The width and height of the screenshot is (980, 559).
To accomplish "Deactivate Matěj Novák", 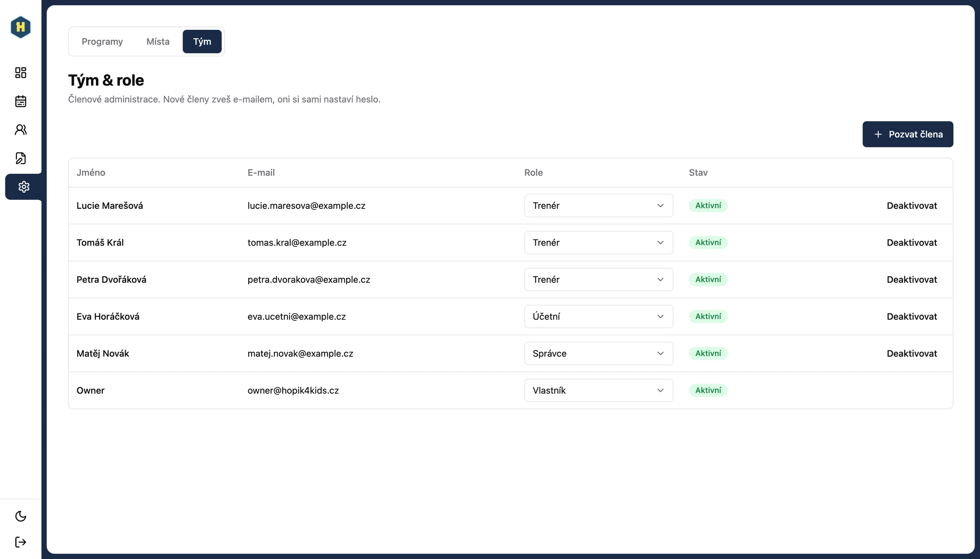I will (912, 353).
